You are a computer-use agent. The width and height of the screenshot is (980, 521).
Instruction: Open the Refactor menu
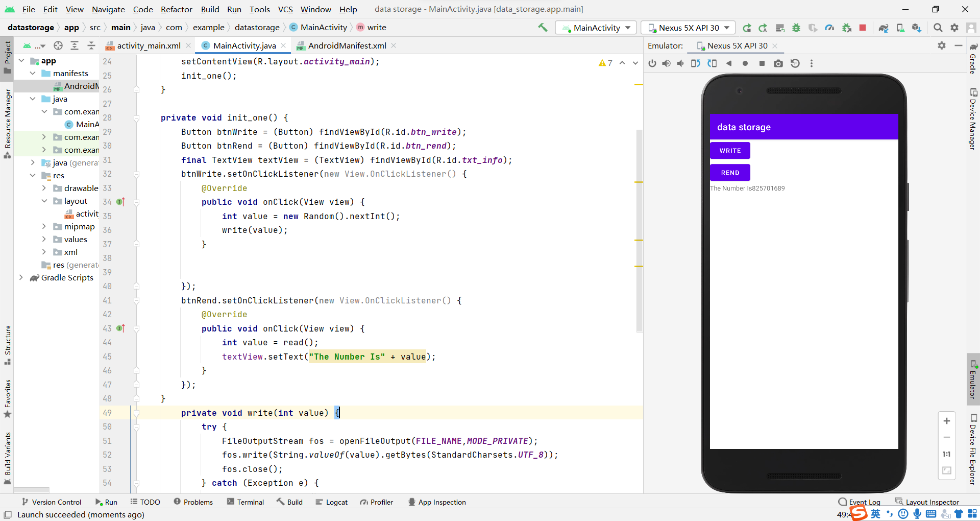coord(176,9)
